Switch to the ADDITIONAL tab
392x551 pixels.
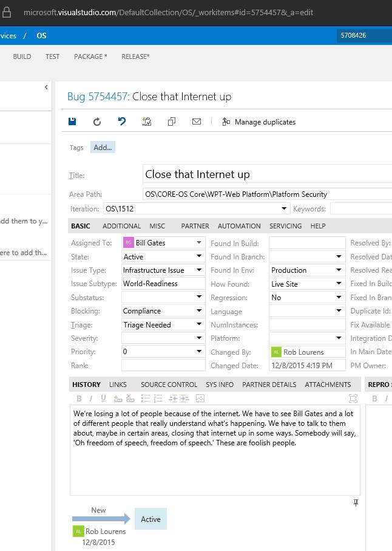click(121, 226)
